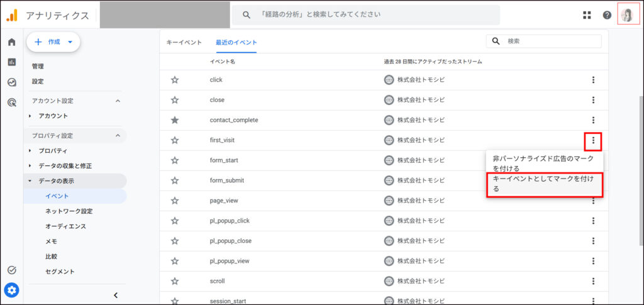Click the form_submit event name
This screenshot has width=644, height=305.
pyautogui.click(x=227, y=180)
